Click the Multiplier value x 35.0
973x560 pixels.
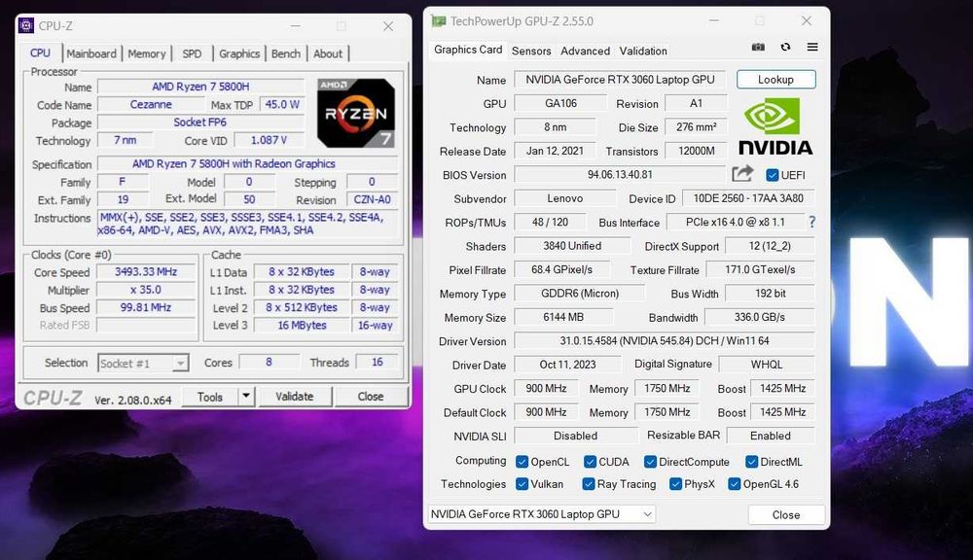click(146, 290)
